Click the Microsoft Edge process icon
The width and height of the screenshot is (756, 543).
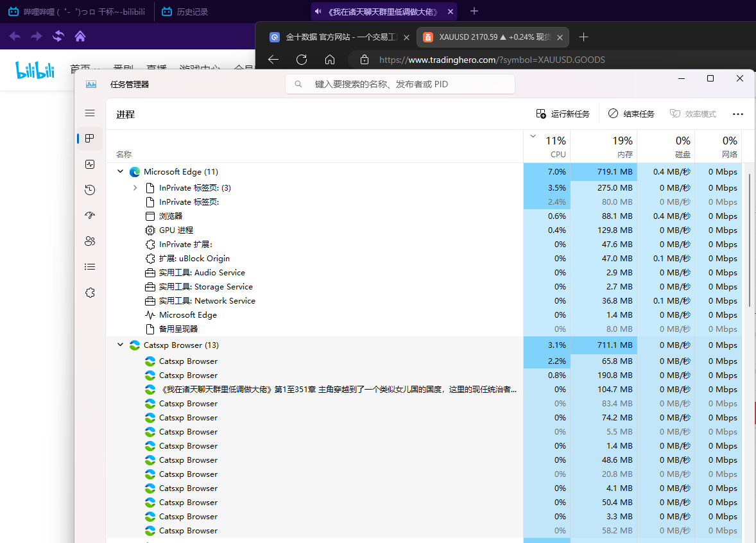pyautogui.click(x=135, y=171)
